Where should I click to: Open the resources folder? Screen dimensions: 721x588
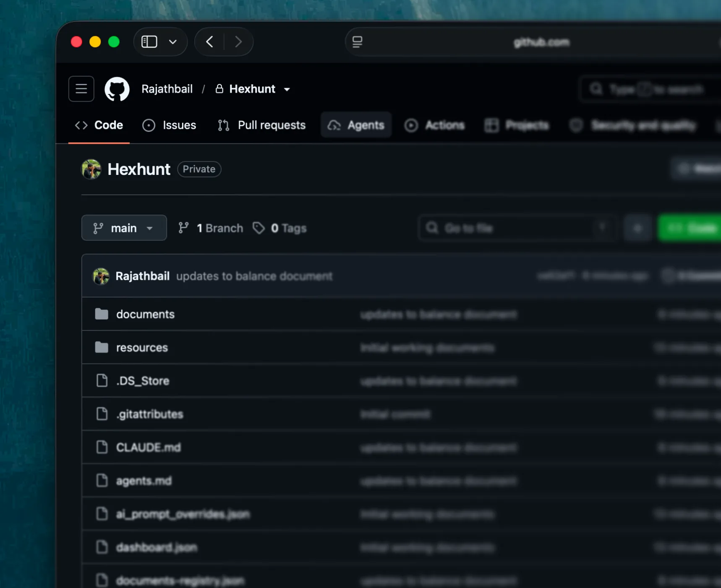[x=142, y=348]
